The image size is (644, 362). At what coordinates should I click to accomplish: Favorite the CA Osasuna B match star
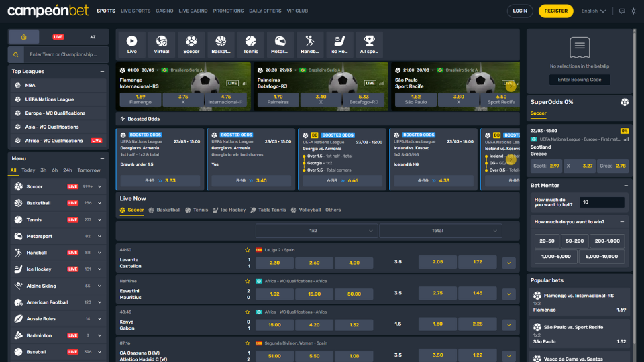(x=248, y=343)
